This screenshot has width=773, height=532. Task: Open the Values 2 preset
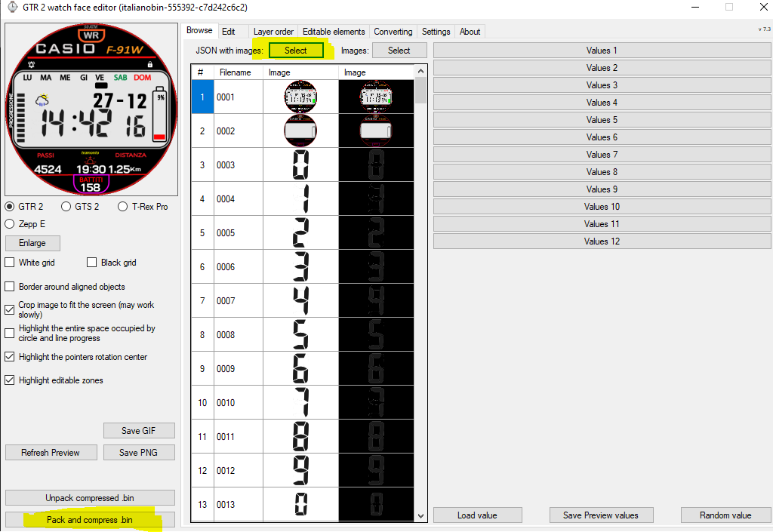(x=602, y=67)
